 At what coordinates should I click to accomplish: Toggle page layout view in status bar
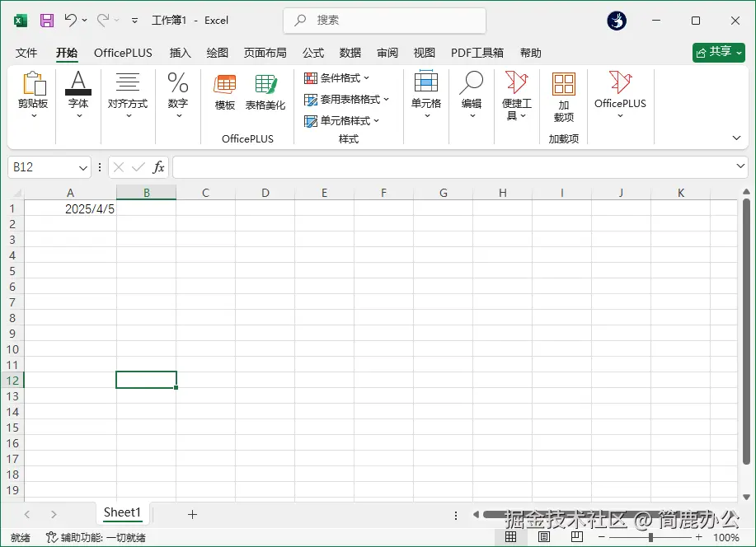[x=544, y=535]
